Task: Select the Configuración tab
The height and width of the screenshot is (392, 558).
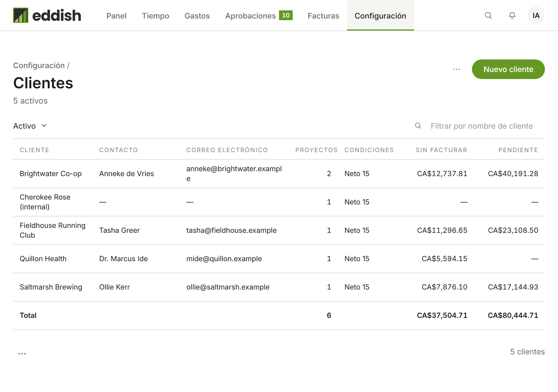Action: [380, 16]
